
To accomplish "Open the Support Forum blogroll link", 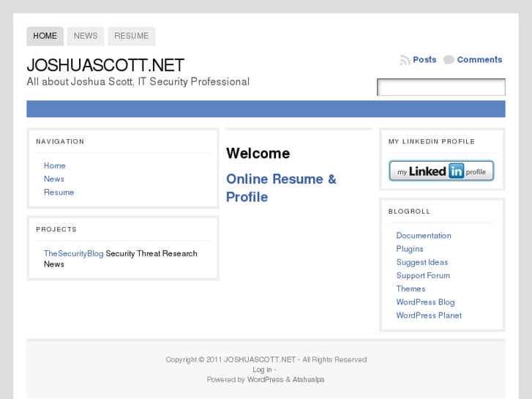I will (x=423, y=275).
